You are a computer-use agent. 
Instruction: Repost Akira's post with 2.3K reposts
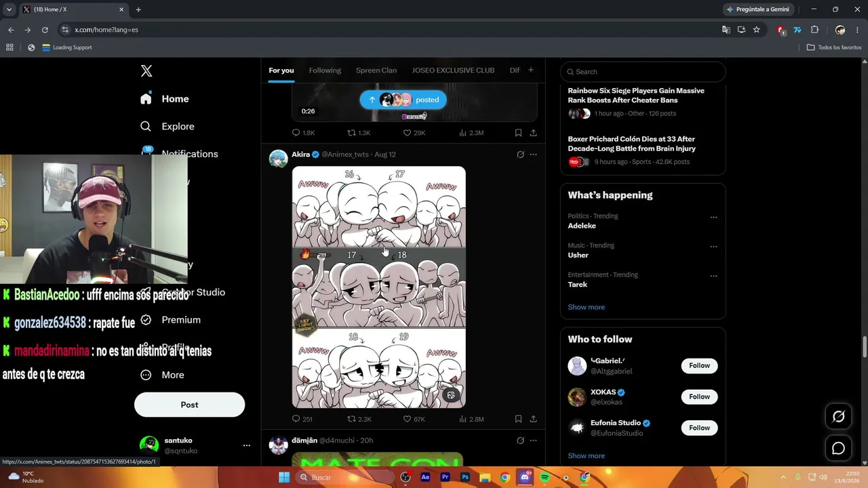(359, 419)
